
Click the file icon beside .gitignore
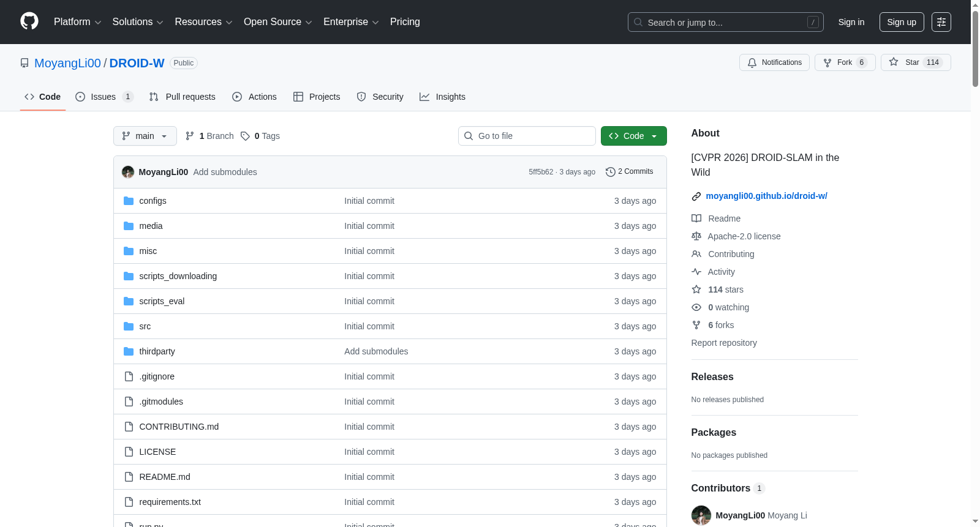tap(129, 376)
